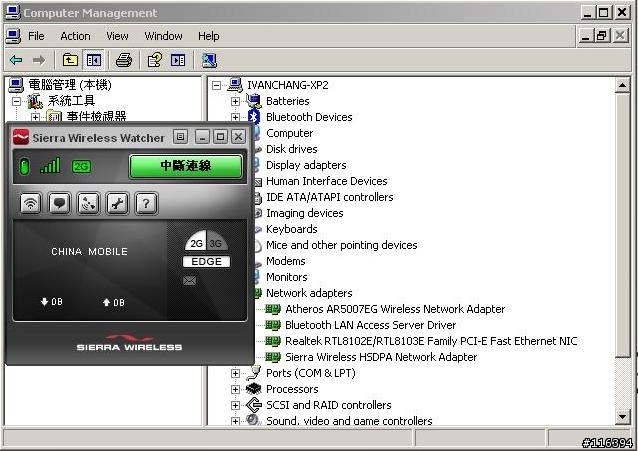Expand SCSI and RAID controllers node

235,405
